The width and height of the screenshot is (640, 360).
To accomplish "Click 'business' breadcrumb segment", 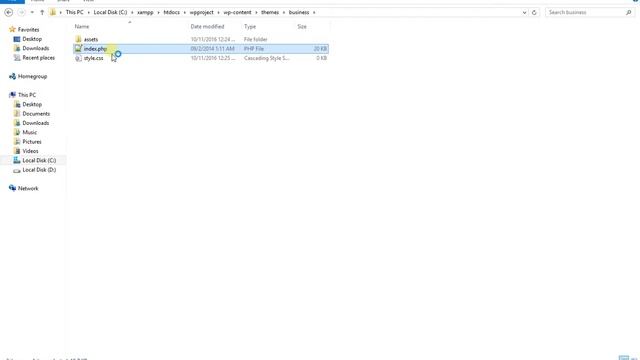I will (x=299, y=12).
